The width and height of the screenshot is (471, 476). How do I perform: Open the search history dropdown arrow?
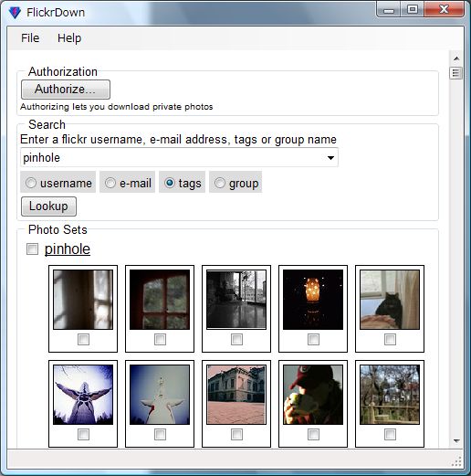330,157
